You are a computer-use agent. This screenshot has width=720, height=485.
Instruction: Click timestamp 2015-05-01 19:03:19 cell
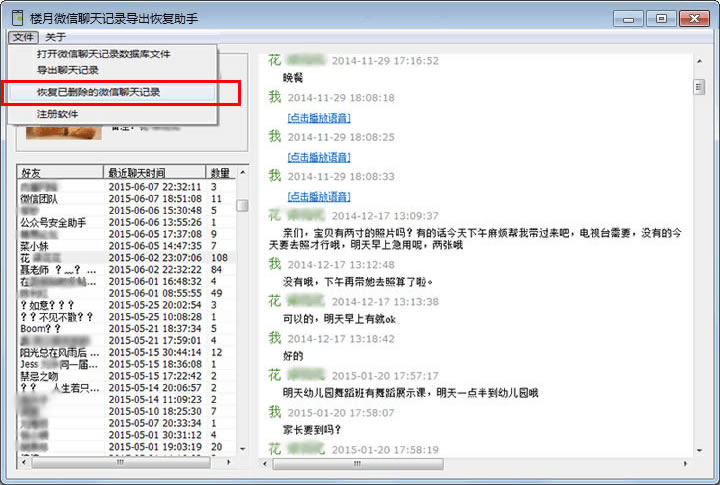(x=155, y=447)
